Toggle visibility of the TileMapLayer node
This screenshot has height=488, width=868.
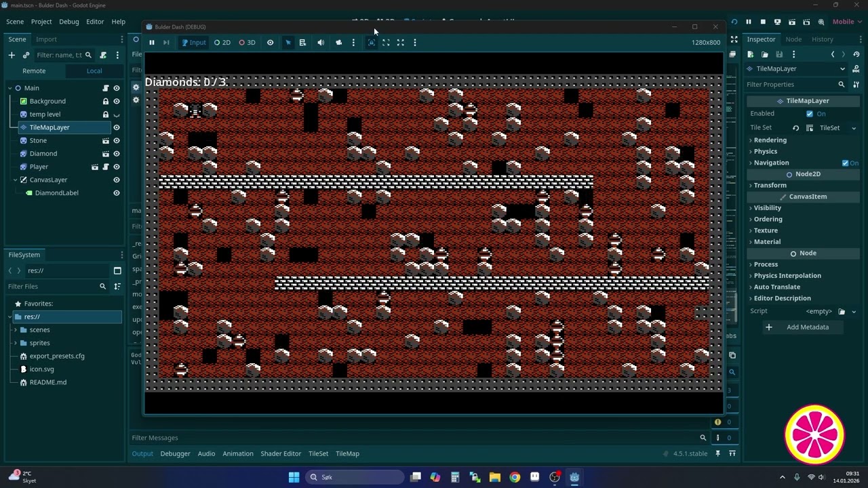[x=116, y=127]
